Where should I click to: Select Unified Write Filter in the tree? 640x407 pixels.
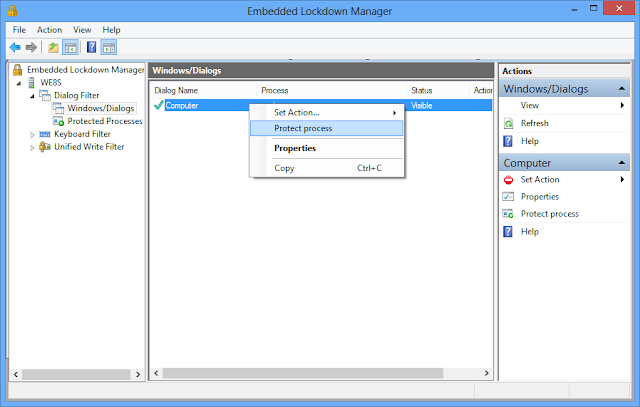89,147
